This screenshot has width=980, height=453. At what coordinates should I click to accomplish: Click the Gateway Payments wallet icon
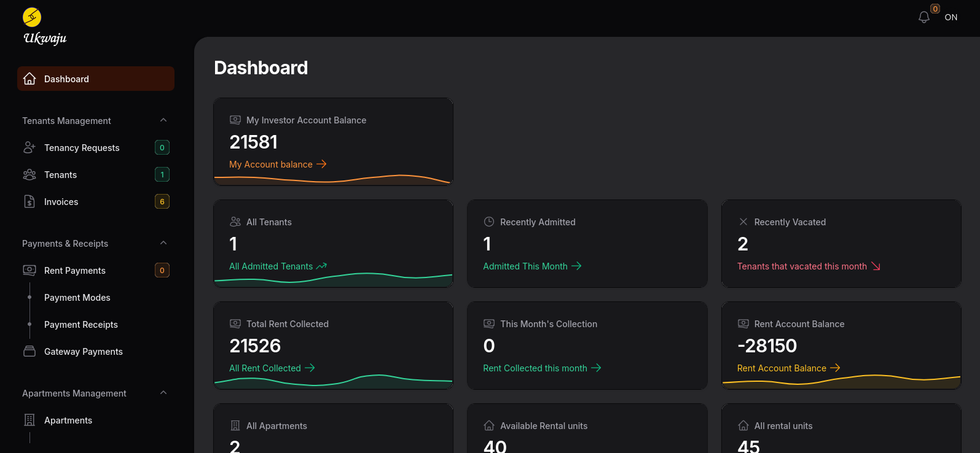tap(29, 351)
